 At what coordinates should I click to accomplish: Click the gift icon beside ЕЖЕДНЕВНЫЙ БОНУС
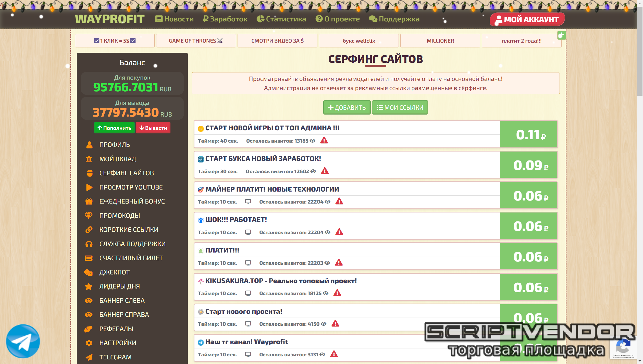(89, 201)
